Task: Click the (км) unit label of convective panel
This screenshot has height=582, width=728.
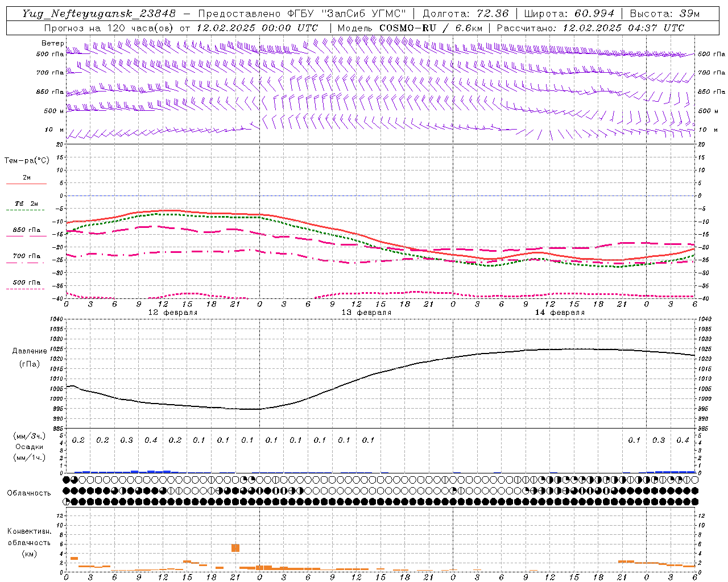Action: click(29, 554)
